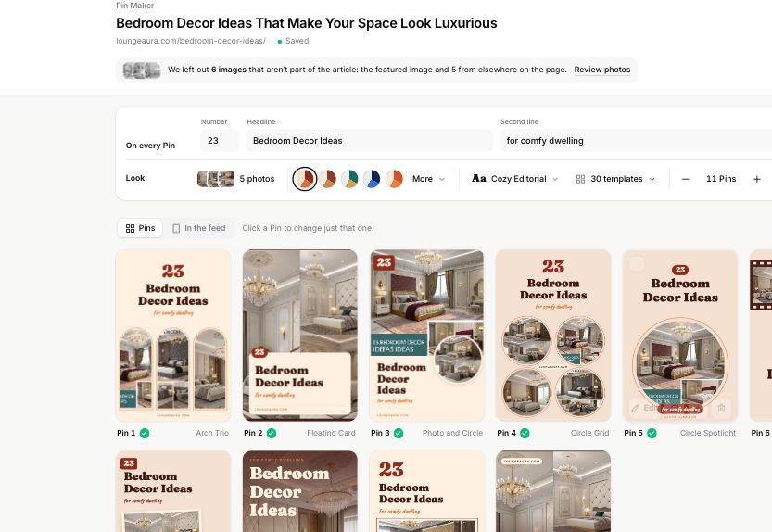Click the Circle Spotlight template label
The width and height of the screenshot is (772, 532).
708,433
